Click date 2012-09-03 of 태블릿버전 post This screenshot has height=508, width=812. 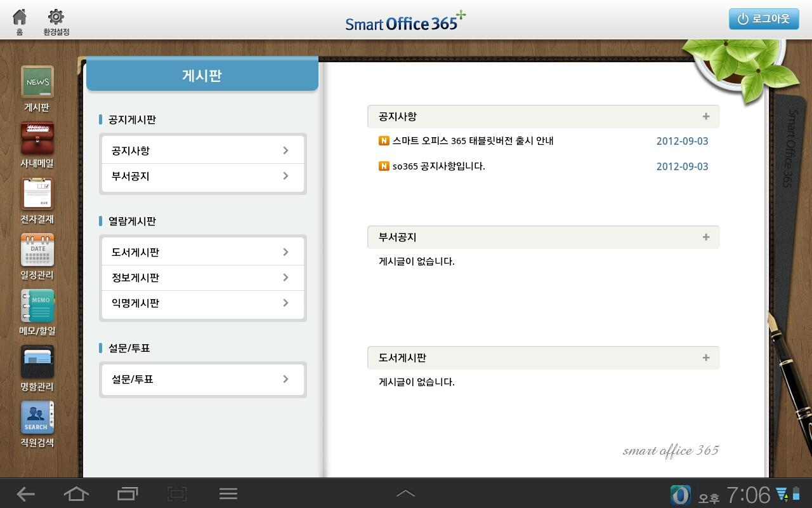pos(682,141)
